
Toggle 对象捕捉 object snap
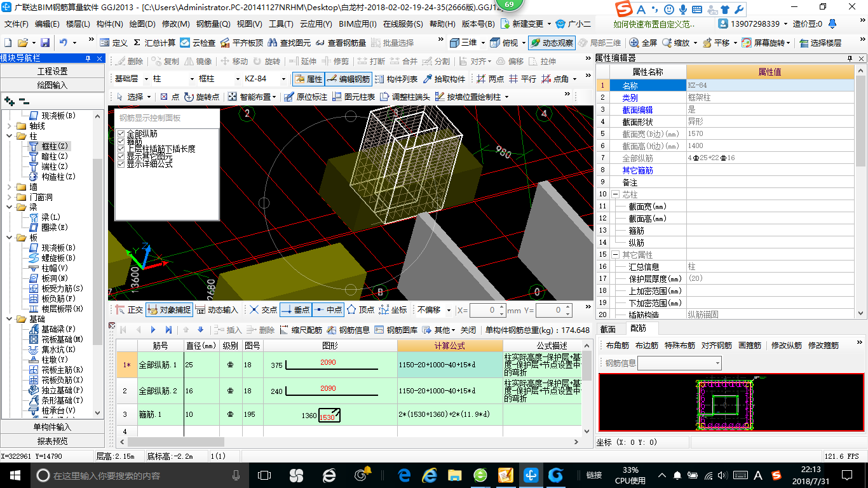(x=169, y=309)
